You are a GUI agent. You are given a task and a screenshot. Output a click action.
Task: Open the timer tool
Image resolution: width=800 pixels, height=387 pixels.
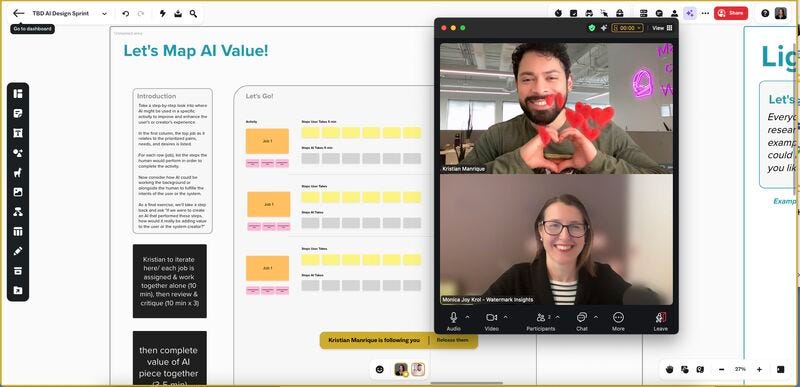(558, 14)
